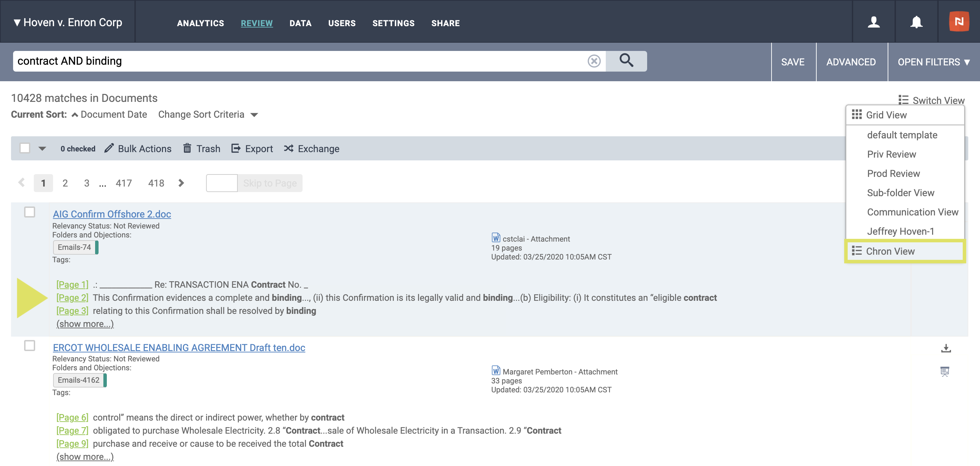The width and height of the screenshot is (980, 466).
Task: Click the Trash icon in toolbar
Action: (x=187, y=148)
